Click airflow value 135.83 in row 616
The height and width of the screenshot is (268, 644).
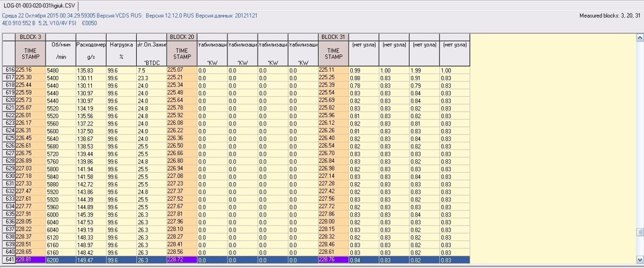click(x=91, y=71)
